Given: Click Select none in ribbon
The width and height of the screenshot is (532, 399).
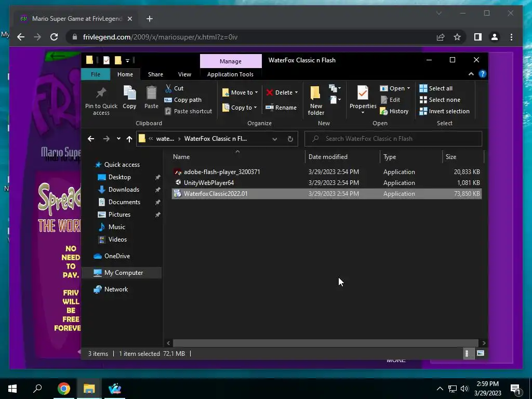Looking at the screenshot, I should (x=440, y=100).
